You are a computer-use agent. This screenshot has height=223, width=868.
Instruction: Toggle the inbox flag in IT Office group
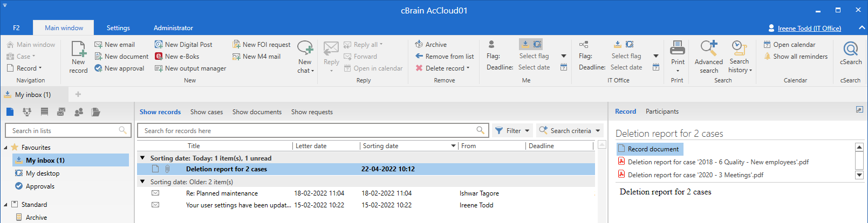(617, 44)
